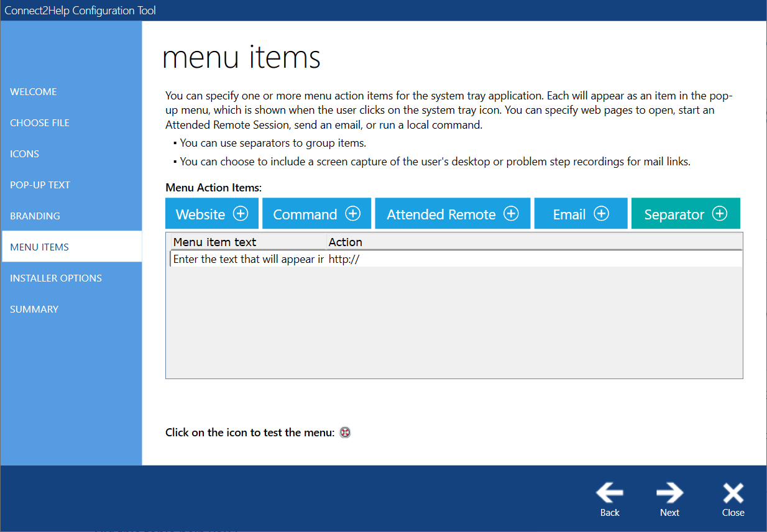767x532 pixels.
Task: Add a Website menu item
Action: [212, 214]
